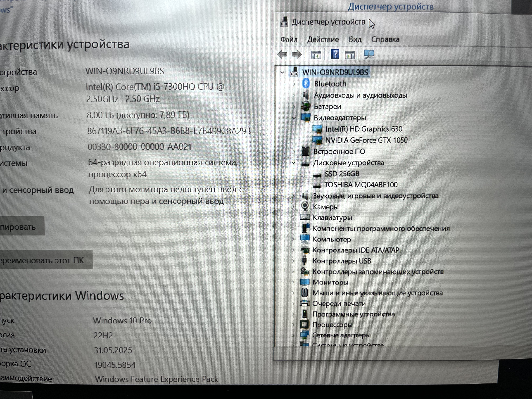532x399 pixels.
Task: Select the root node WIN-O9NRD9UL9BS
Action: tap(335, 72)
